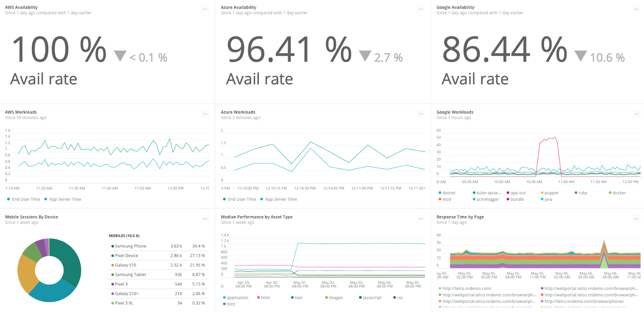Open Median Performance by Asset Type options menu
Viewport: 644px width, 312px height.
[421, 219]
